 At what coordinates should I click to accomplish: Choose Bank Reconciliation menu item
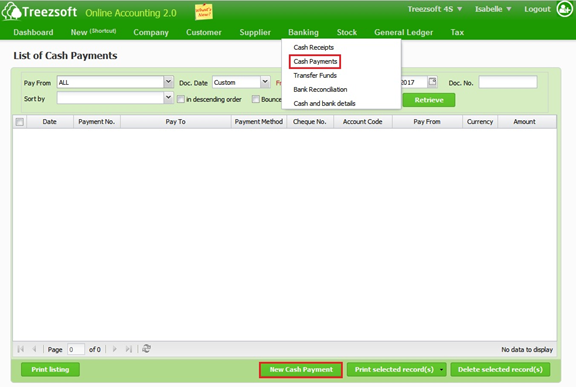click(320, 89)
